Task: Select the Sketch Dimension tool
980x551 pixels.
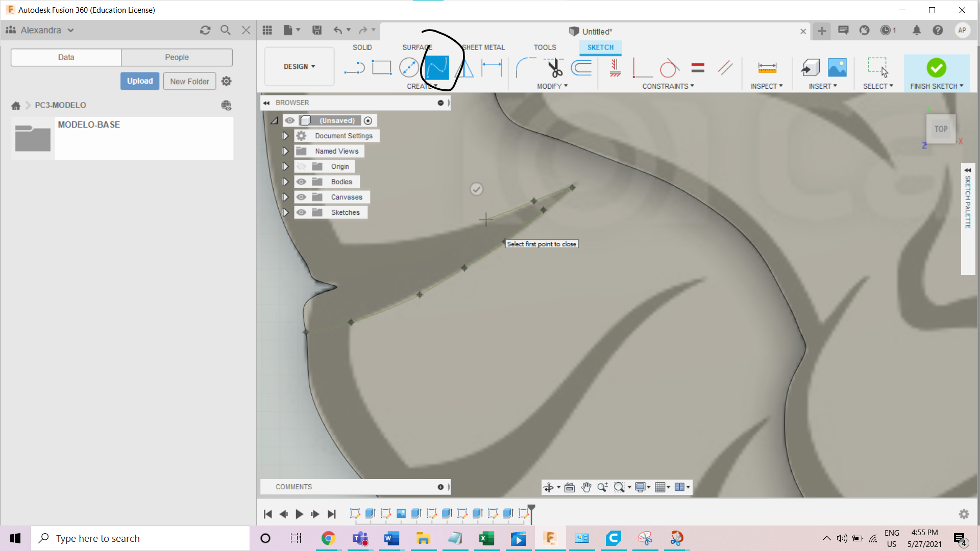Action: point(492,67)
